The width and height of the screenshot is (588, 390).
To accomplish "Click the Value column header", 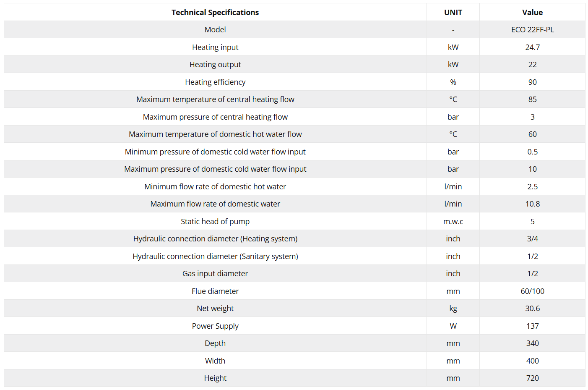I will pos(532,12).
